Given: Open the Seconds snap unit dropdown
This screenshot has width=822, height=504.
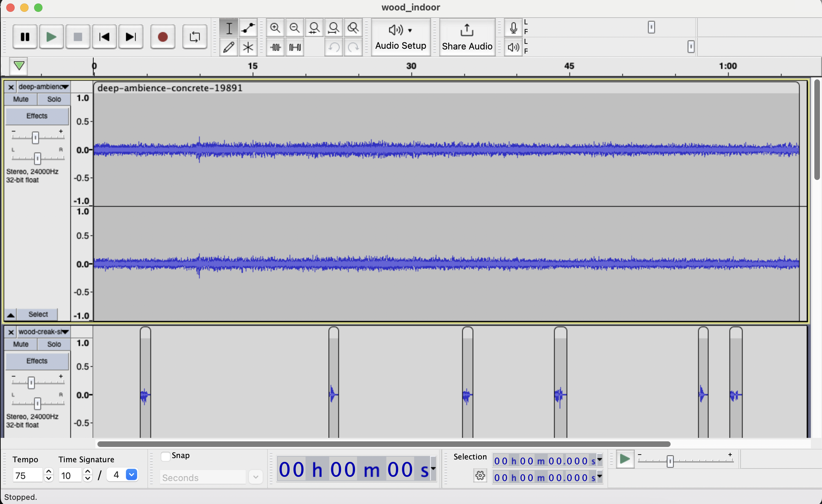Looking at the screenshot, I should (211, 477).
